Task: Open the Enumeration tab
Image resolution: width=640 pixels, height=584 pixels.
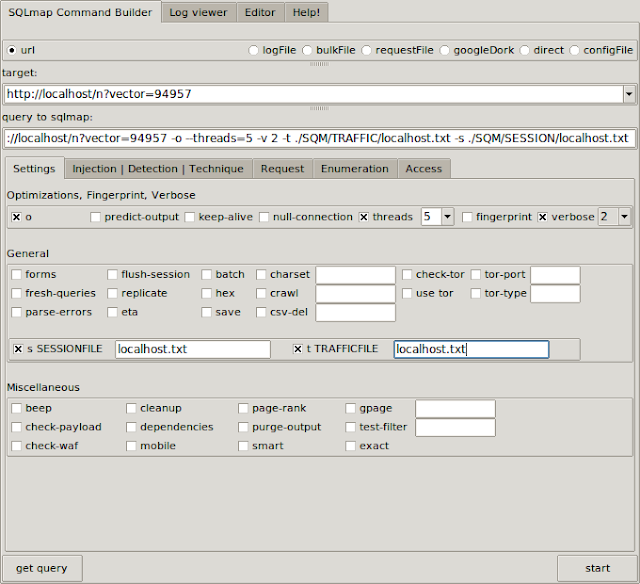Action: click(x=355, y=169)
